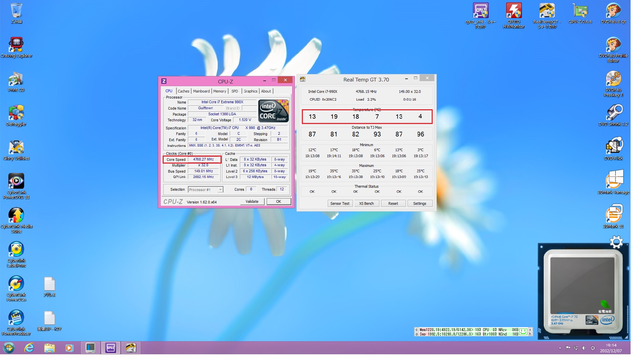Click the taskbar clock and date
The height and width of the screenshot is (362, 644).
pos(611,348)
